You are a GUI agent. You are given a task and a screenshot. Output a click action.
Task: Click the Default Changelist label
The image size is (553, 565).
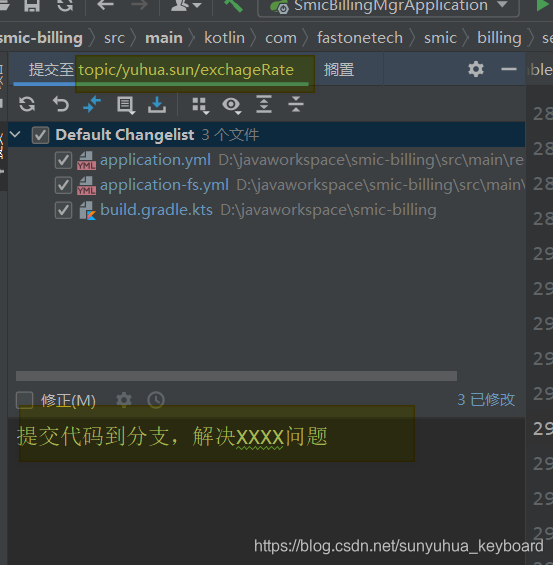pyautogui.click(x=125, y=135)
